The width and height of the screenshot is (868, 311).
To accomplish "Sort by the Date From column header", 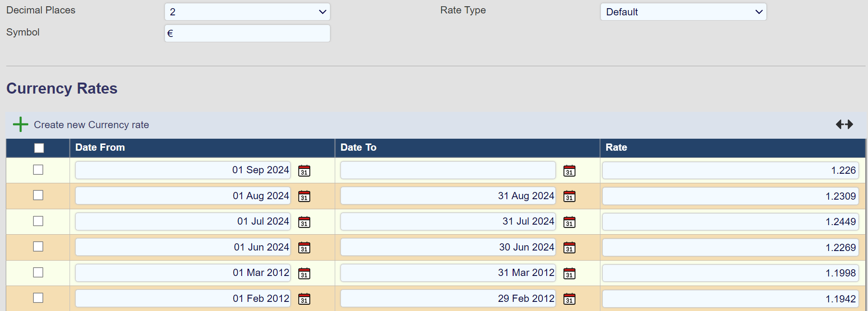I will click(x=100, y=148).
